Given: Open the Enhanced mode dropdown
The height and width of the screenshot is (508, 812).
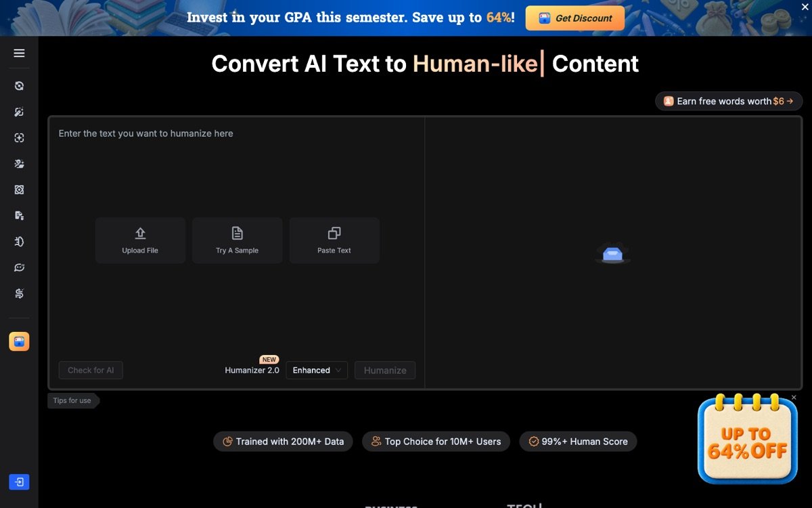Looking at the screenshot, I should [x=317, y=370].
